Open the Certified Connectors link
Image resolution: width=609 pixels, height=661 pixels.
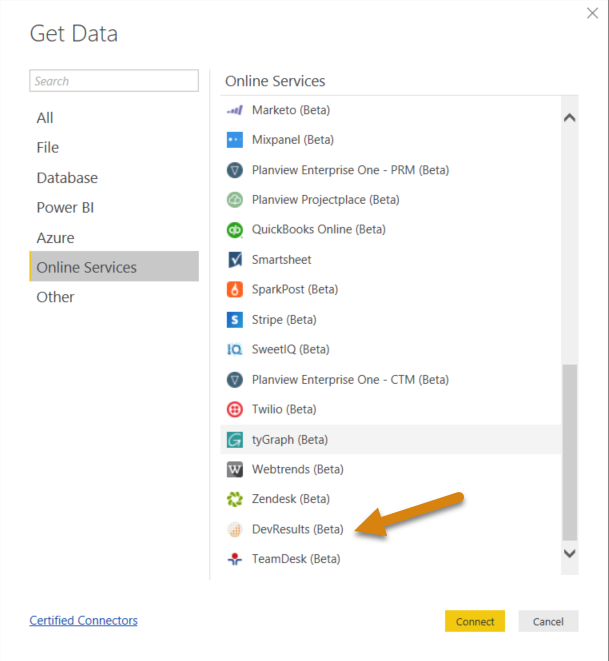[x=83, y=621]
